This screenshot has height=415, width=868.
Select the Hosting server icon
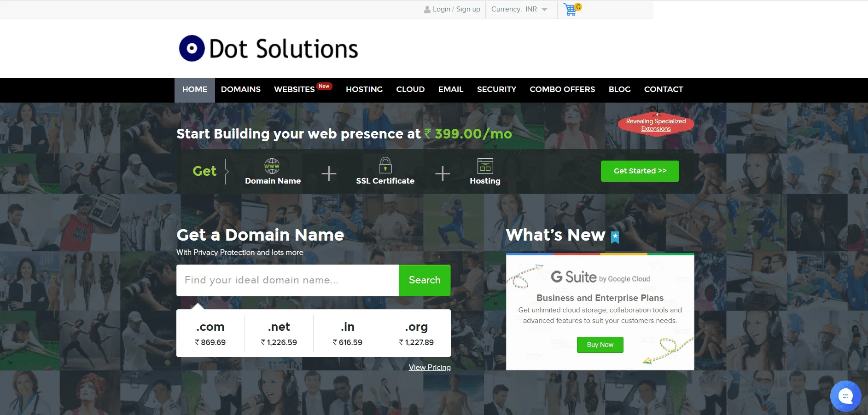point(485,166)
